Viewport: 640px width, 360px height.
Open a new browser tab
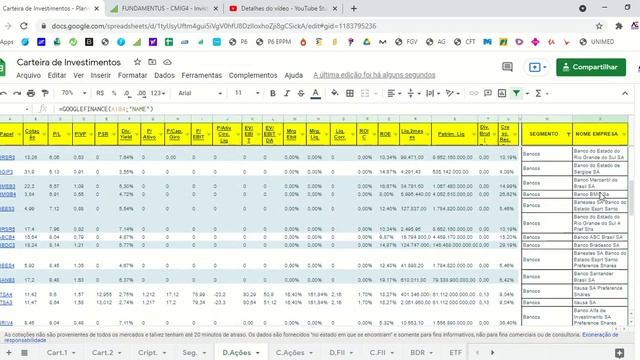pyautogui.click(x=354, y=8)
